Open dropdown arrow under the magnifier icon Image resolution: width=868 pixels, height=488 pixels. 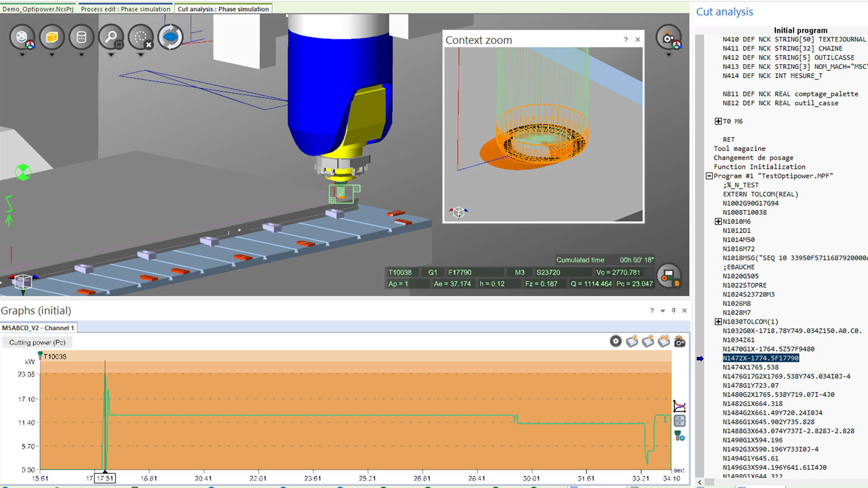click(x=111, y=55)
